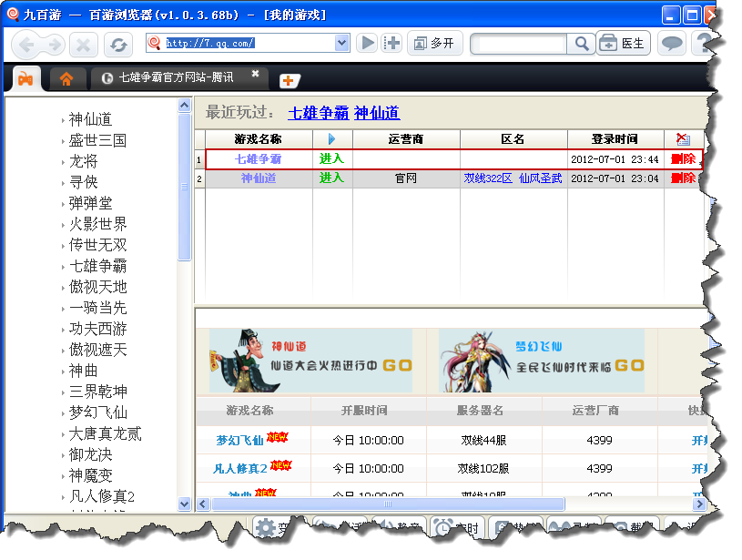742x560 pixels.
Task: Select 弹弹堂 in the game list
Action: point(90,203)
